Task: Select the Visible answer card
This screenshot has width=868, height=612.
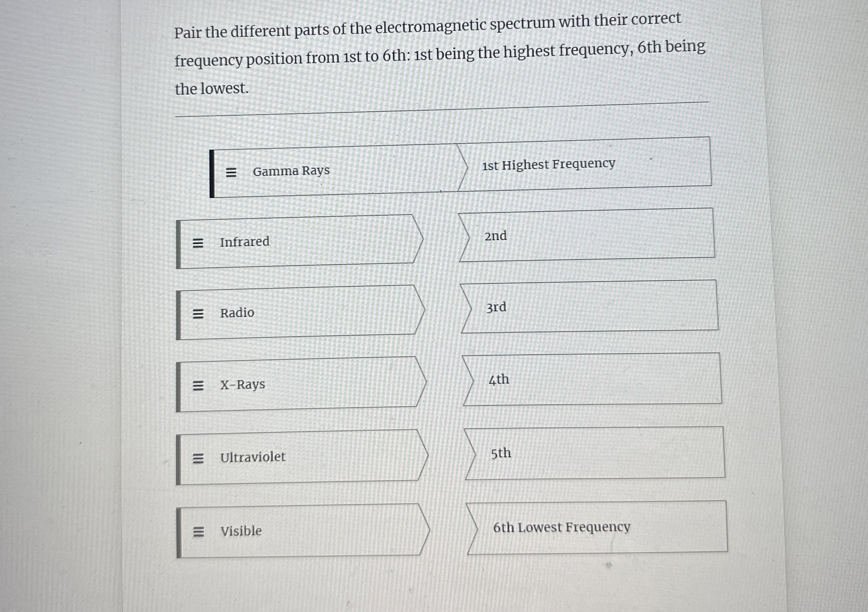Action: pos(302,532)
